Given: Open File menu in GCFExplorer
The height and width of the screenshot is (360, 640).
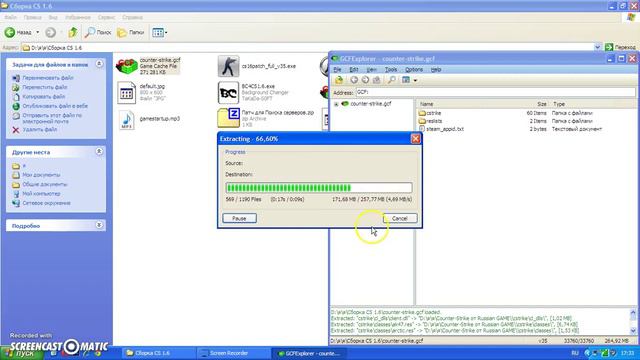Looking at the screenshot, I should coord(337,69).
